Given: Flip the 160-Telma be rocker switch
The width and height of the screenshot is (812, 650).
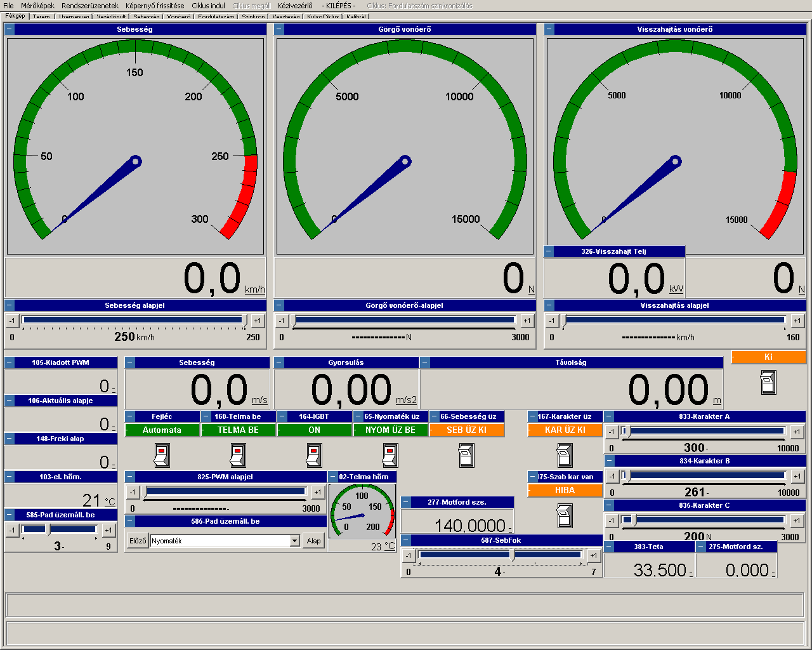Looking at the screenshot, I should point(238,455).
